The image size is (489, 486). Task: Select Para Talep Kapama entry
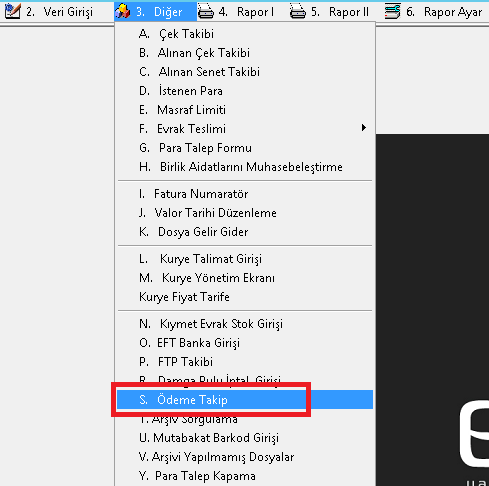point(245,476)
